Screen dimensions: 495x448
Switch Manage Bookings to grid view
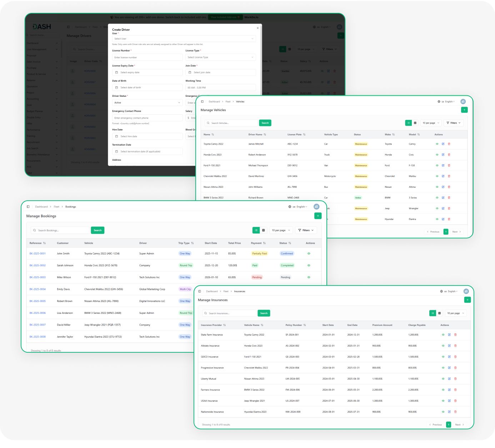[264, 230]
